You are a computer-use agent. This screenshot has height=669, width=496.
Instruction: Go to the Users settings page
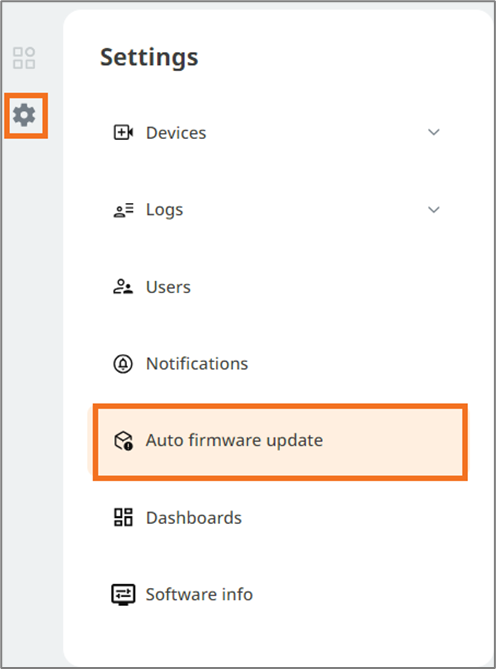click(168, 287)
